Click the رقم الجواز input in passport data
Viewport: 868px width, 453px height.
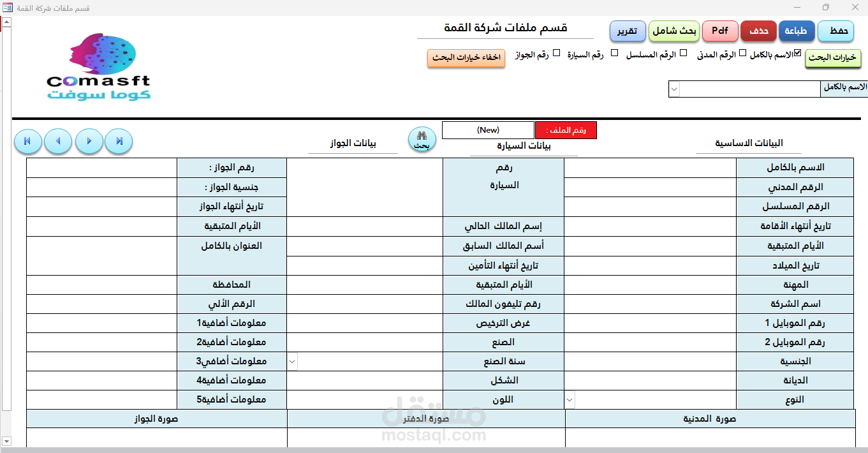(x=102, y=168)
